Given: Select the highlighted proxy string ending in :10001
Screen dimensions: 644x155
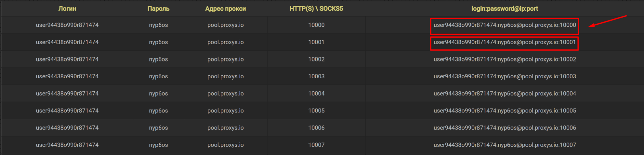Looking at the screenshot, I should [x=505, y=42].
